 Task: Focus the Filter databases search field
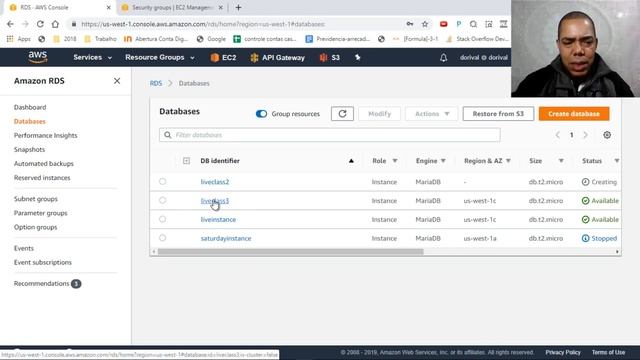point(329,135)
